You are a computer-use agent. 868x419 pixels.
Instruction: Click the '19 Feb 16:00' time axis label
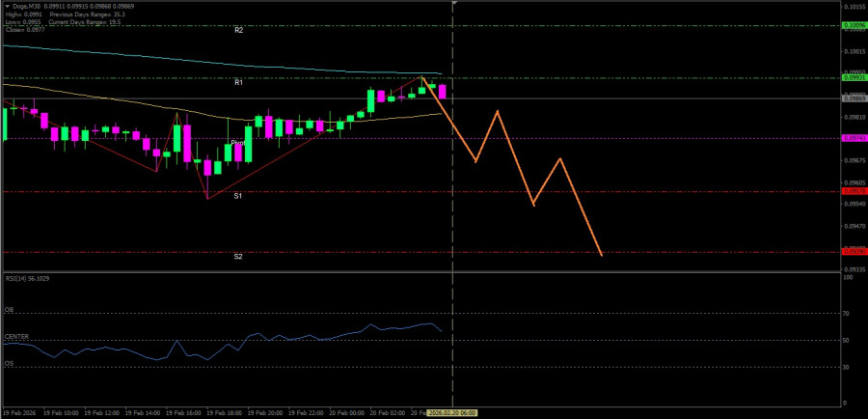184,413
